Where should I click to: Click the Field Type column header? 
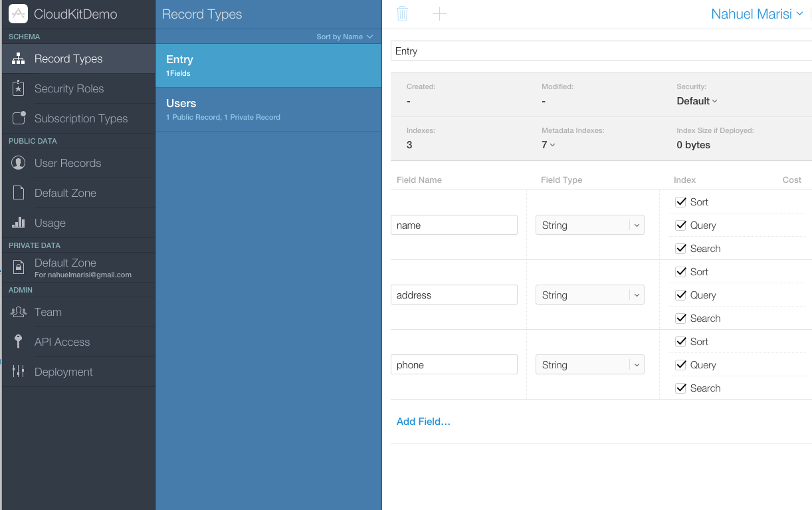point(561,180)
